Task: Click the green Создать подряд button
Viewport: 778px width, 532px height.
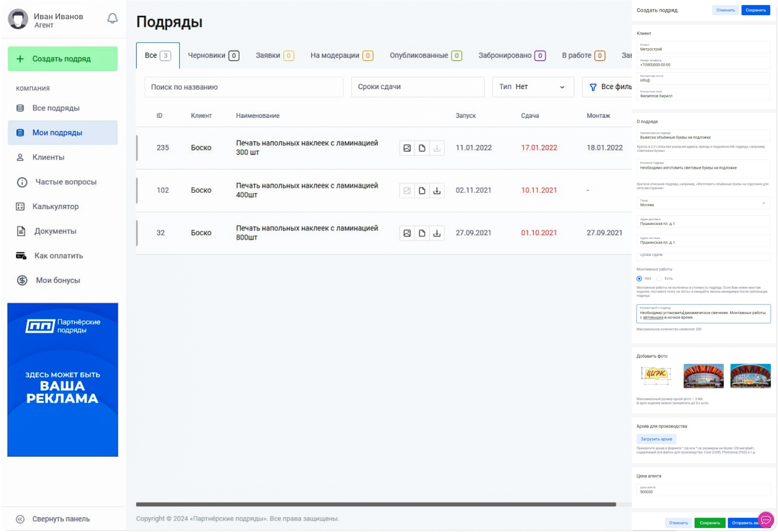Action: pyautogui.click(x=63, y=59)
